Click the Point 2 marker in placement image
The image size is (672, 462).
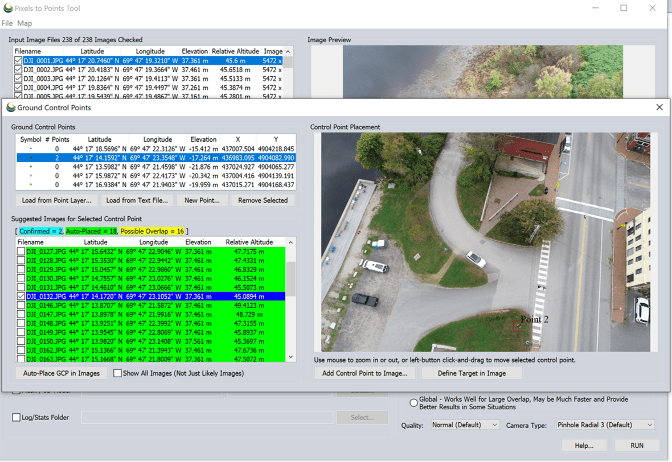[519, 326]
